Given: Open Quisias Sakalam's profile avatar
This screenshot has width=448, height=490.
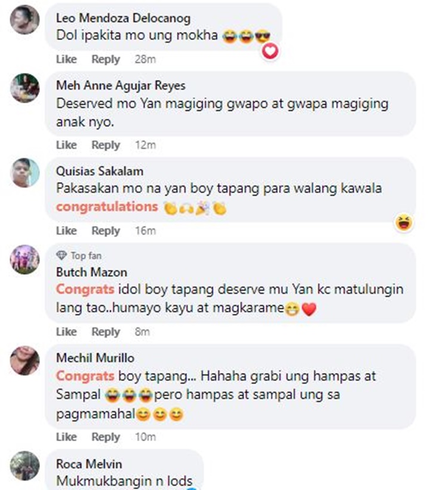Looking at the screenshot, I should [24, 173].
